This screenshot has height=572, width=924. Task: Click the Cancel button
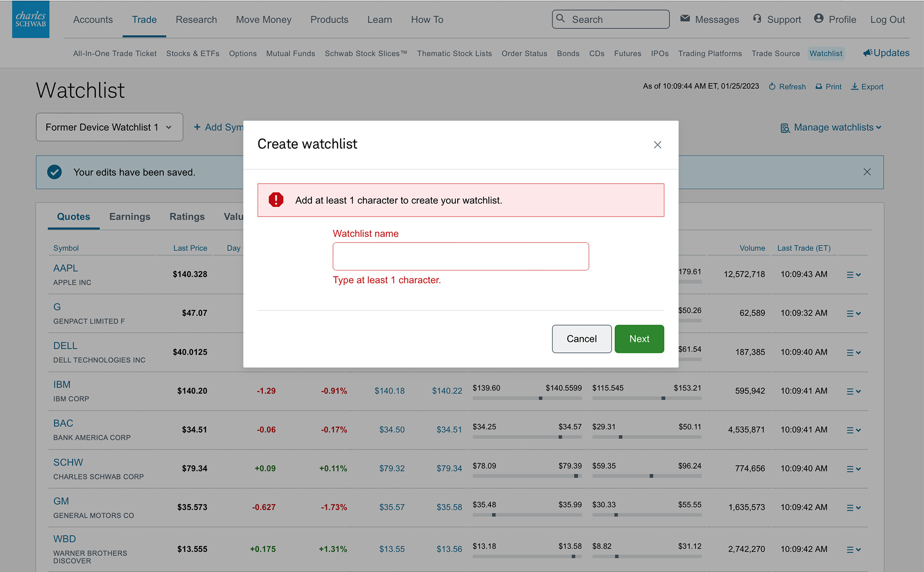click(582, 339)
